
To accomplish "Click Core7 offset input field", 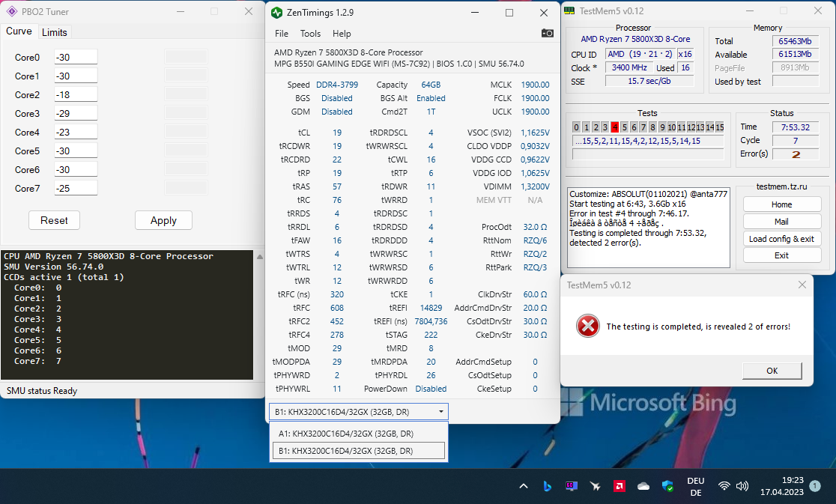I will coord(76,188).
